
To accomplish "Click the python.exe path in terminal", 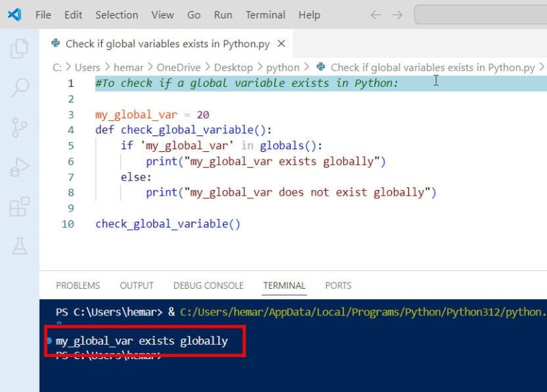I will (363, 312).
